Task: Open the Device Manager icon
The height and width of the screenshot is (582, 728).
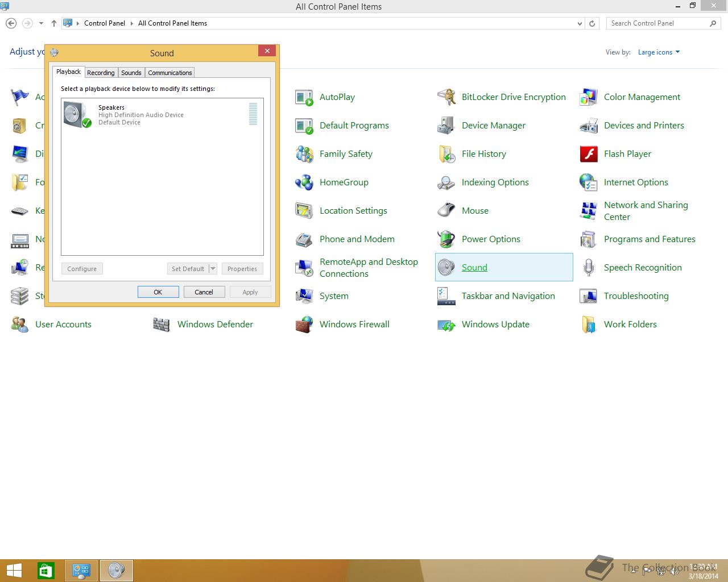Action: tap(446, 126)
